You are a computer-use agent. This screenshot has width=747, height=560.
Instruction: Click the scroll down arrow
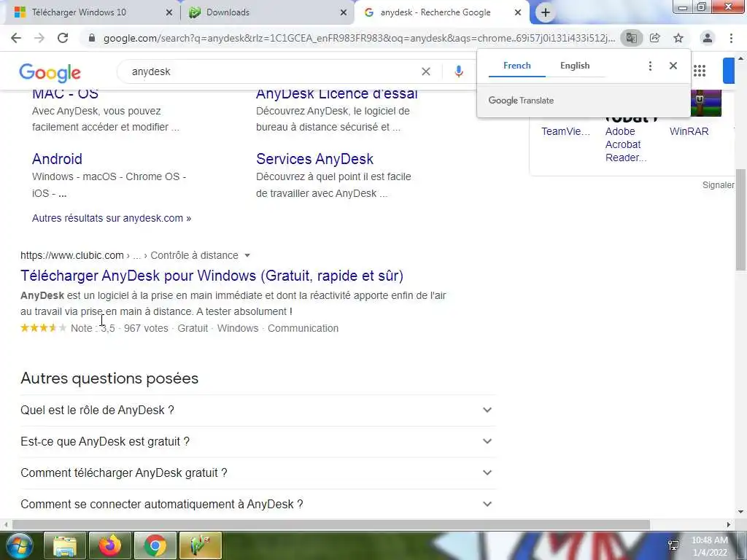(741, 513)
